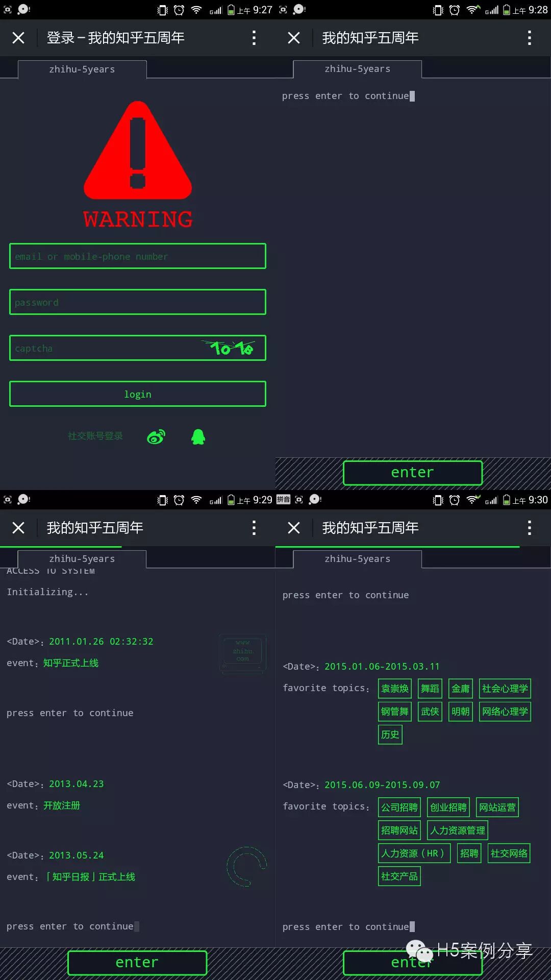Focus the password field
This screenshot has width=551, height=980.
(x=138, y=302)
